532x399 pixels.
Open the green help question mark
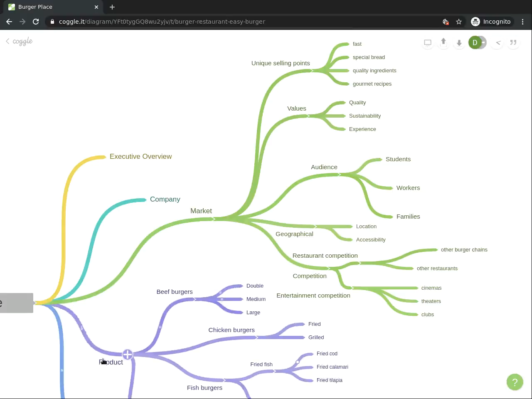[x=515, y=382]
